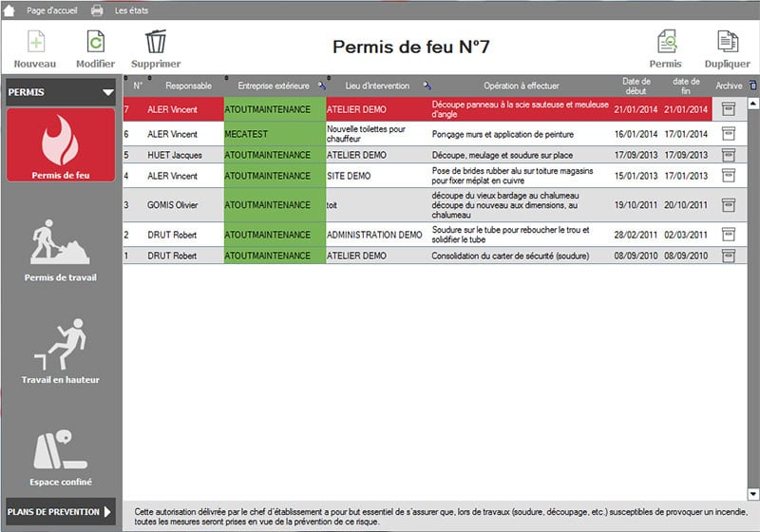Click search icon beside Entreprise extérieure header
This screenshot has height=532, width=760.
322,85
